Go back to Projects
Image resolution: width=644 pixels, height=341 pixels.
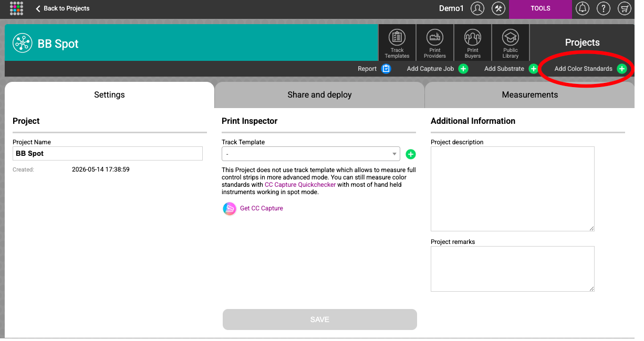pyautogui.click(x=63, y=8)
